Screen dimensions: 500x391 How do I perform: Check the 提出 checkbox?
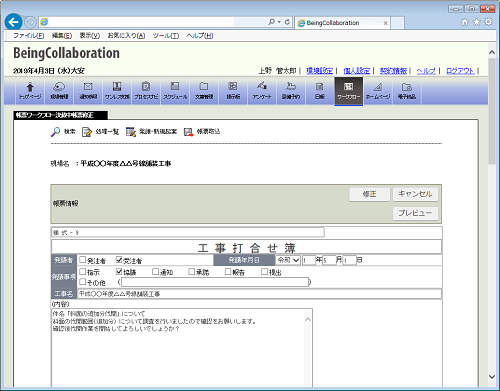tap(264, 272)
